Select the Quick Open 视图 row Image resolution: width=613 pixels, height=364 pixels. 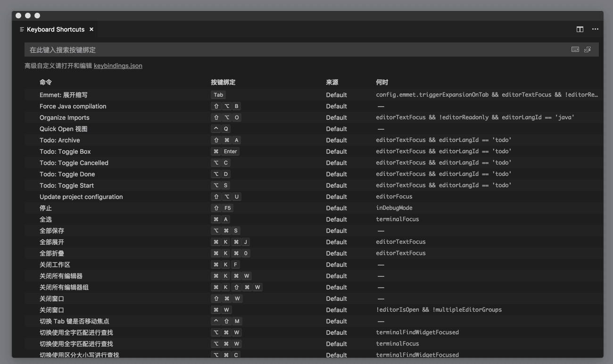tap(65, 129)
